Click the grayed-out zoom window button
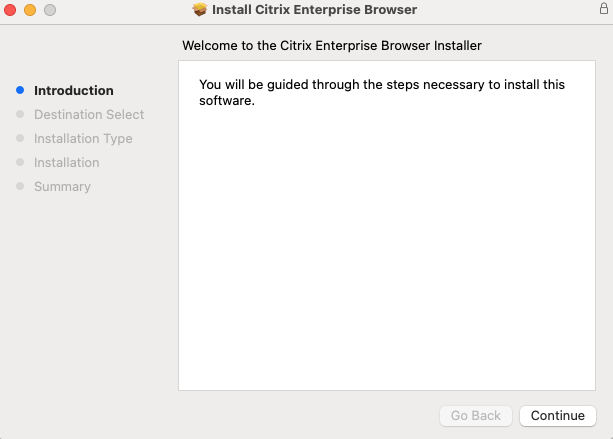 (x=49, y=10)
